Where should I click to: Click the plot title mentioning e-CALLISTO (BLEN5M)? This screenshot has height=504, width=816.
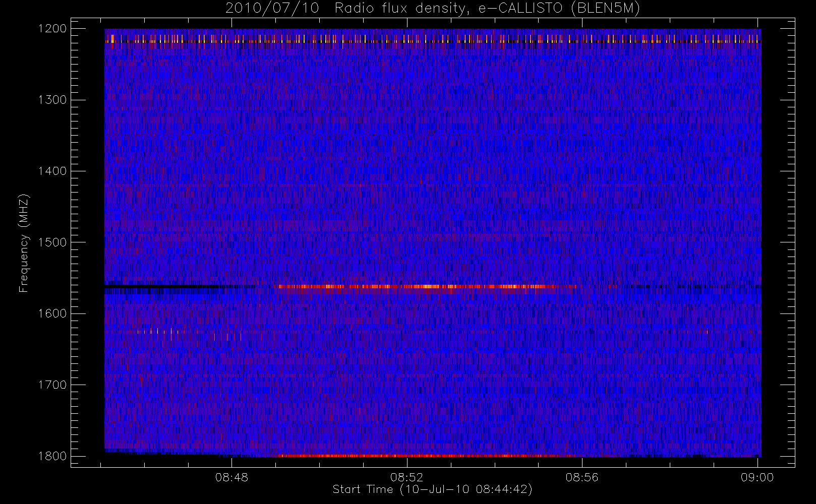pos(432,9)
